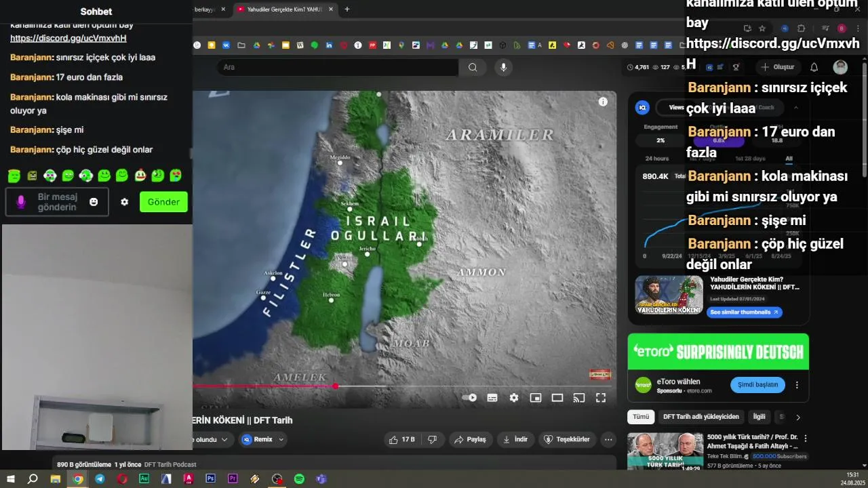This screenshot has width=868, height=488.
Task: Click See similar thumbnails link
Action: click(x=744, y=312)
